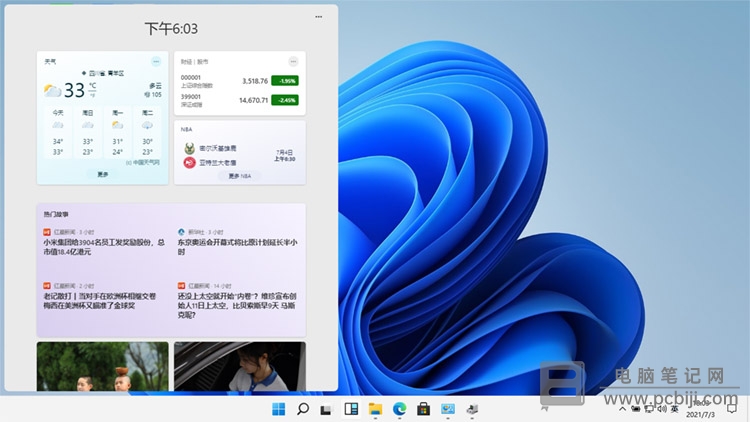Open stock 399001 row
This screenshot has width=750, height=422.
pos(240,100)
